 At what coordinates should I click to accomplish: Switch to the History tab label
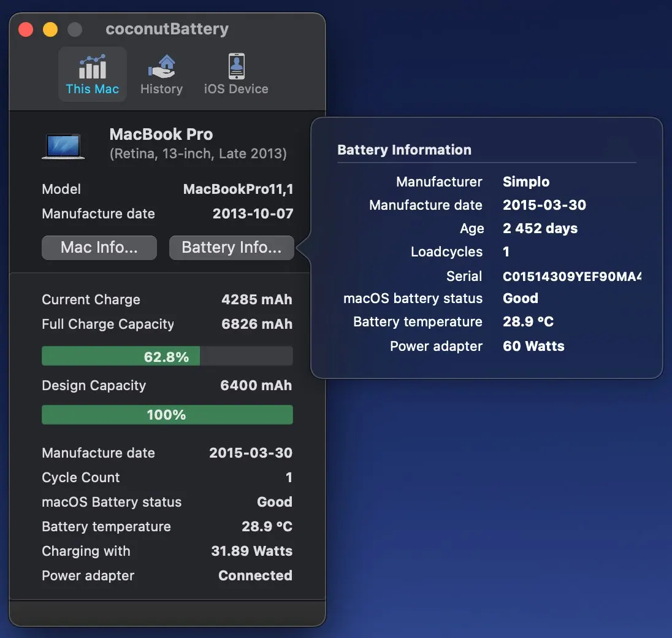pyautogui.click(x=162, y=89)
